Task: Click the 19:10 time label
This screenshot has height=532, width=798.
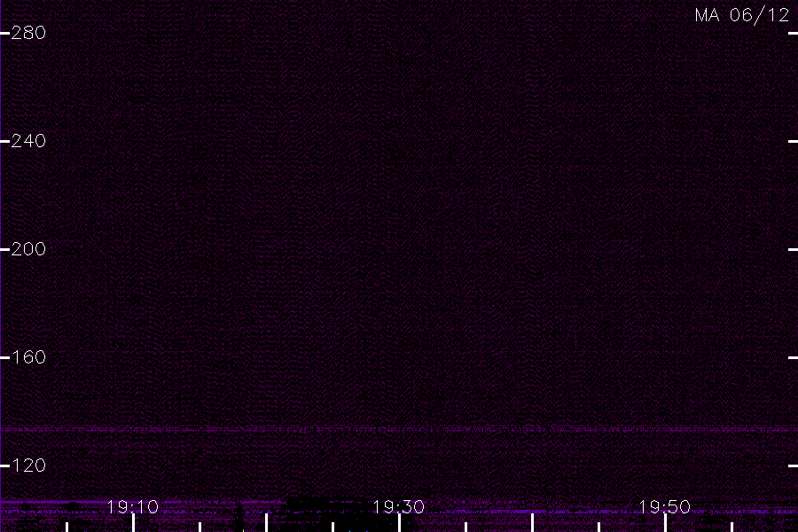Action: 133,506
